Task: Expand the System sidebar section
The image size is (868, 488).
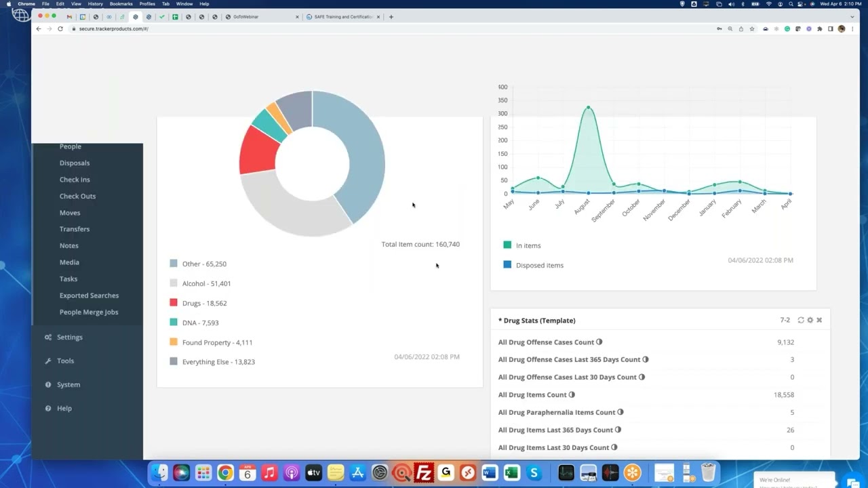Action: click(x=68, y=384)
